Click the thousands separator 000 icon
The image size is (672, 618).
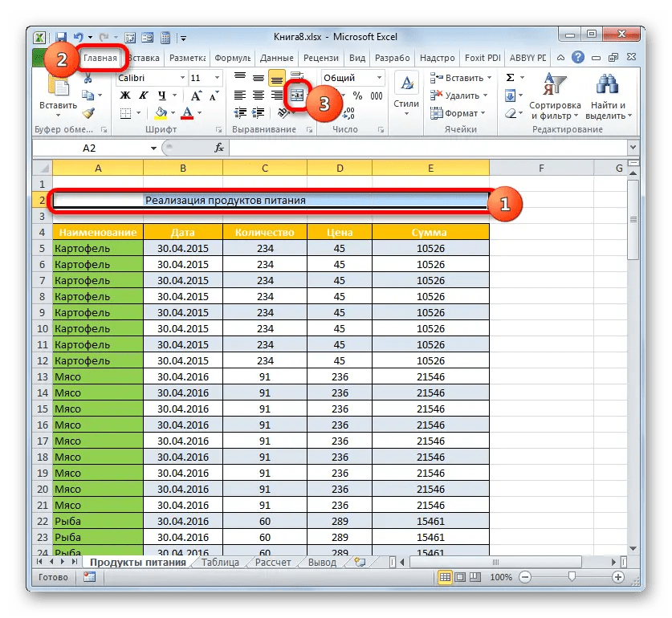tap(377, 96)
